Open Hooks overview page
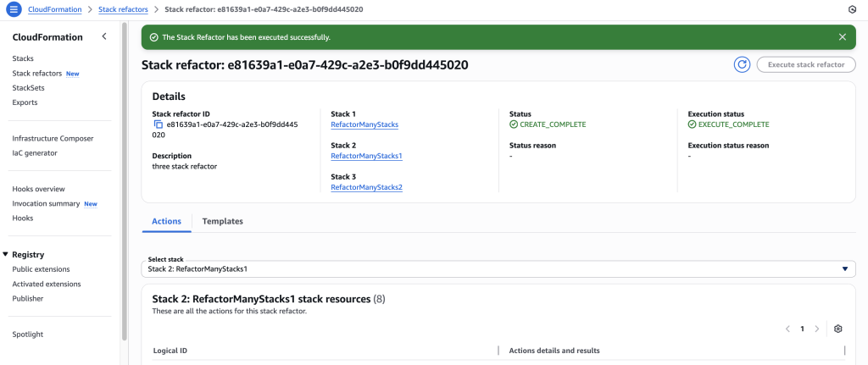 point(38,189)
